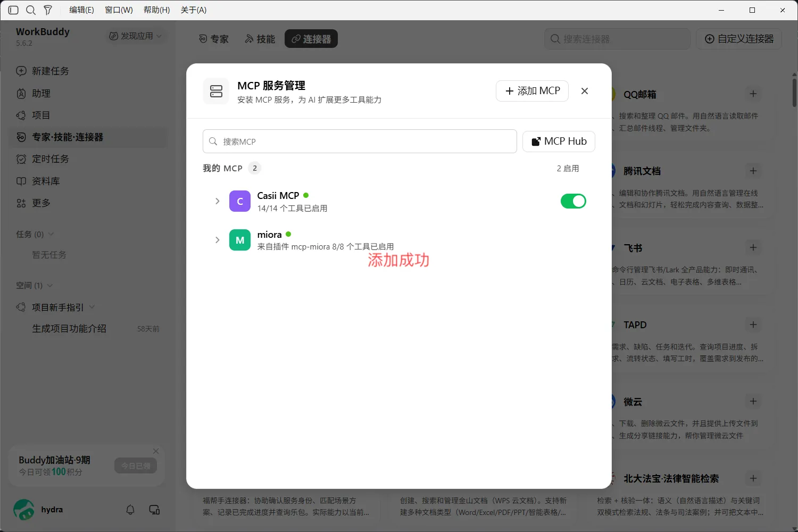Focus the 搜索连接器 search box

tap(617, 39)
